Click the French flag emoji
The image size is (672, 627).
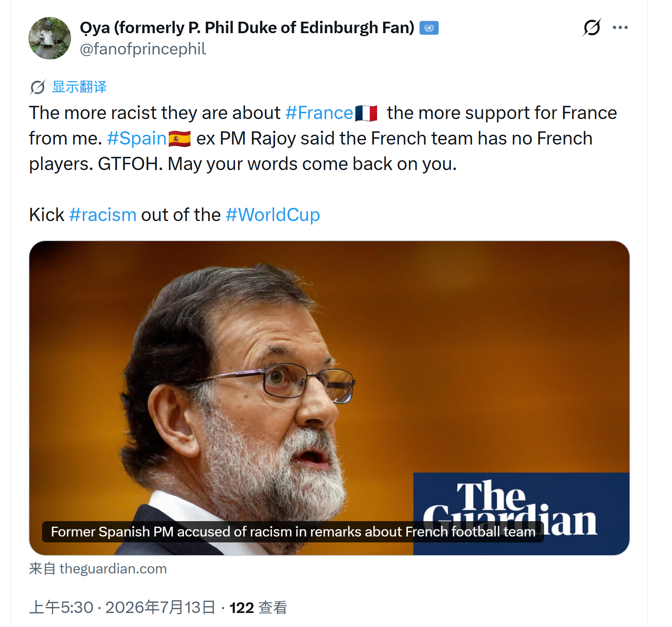366,113
